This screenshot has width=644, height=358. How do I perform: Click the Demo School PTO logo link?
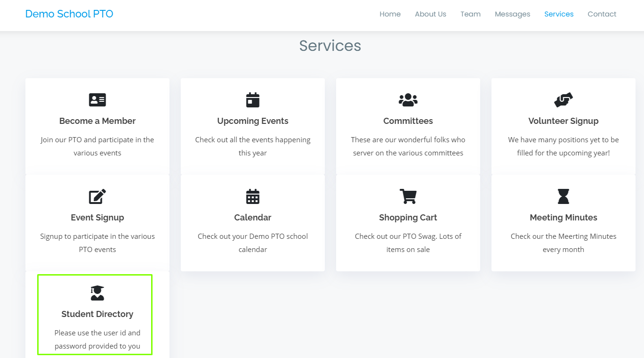(69, 14)
